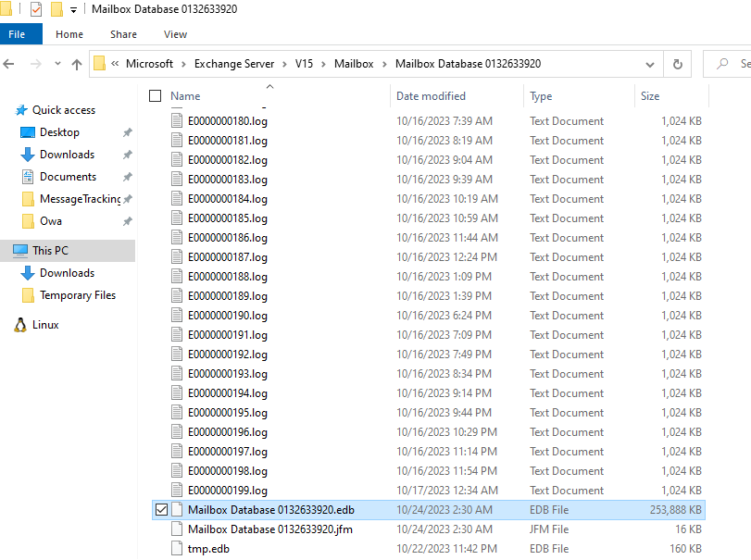Screen dimensions: 751x560
Task: Click the Properties checkmark icon in title bar
Action: tap(36, 9)
